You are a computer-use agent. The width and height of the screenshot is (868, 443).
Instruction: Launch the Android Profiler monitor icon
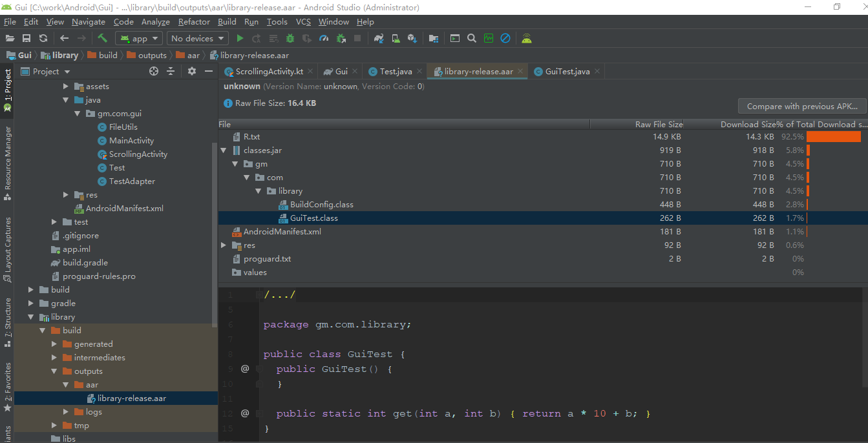click(x=489, y=38)
